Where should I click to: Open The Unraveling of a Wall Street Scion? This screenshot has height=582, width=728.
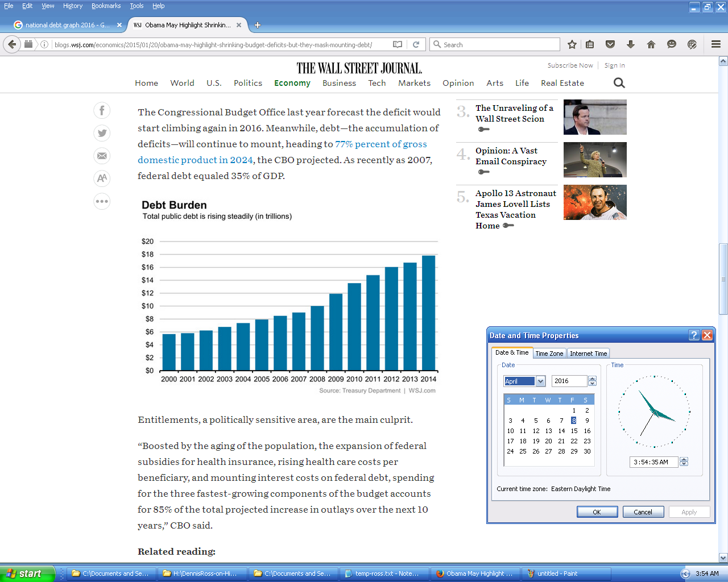pos(514,113)
